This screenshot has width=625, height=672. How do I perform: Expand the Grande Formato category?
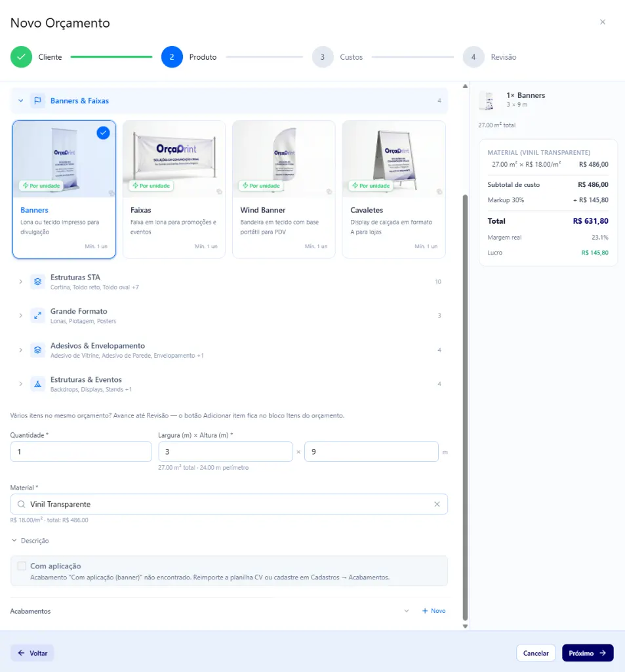coord(20,316)
